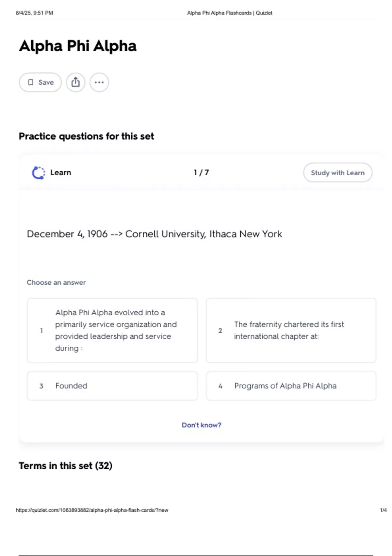Screen dimensions: 392x556
Task: Click the 'Alpha Phi Alpha Flashcards | Quizlet' page header
Action: pos(229,13)
